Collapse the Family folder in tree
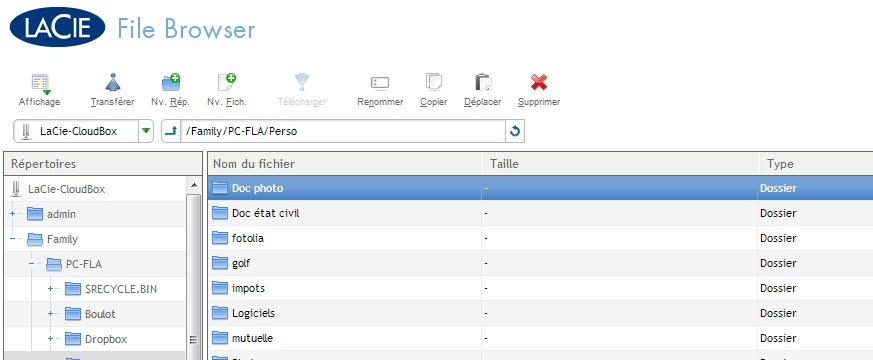 (13, 239)
